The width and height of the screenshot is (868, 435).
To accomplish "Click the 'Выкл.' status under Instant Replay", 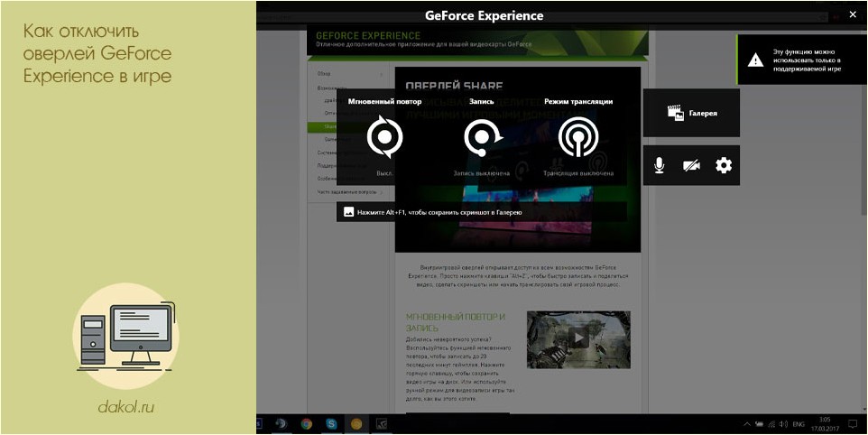I will click(x=384, y=173).
